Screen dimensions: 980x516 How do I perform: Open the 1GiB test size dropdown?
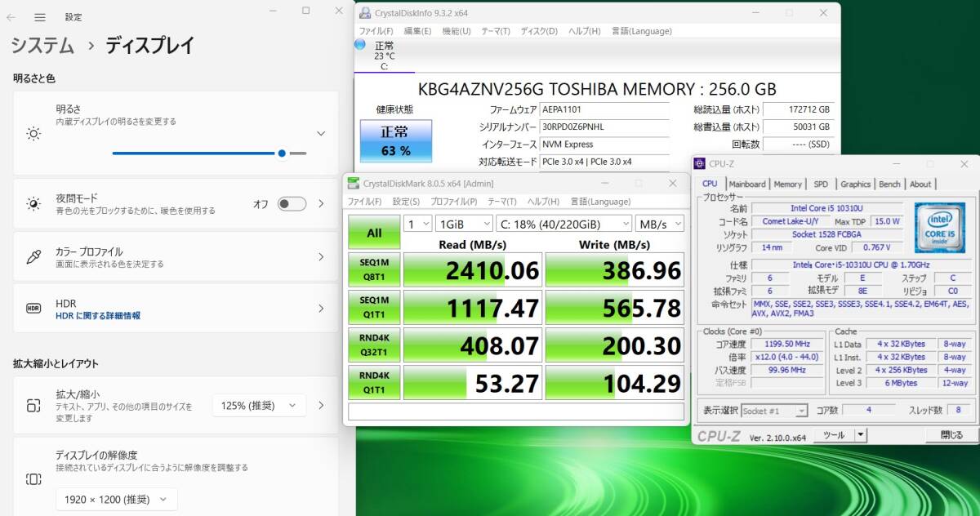[463, 224]
